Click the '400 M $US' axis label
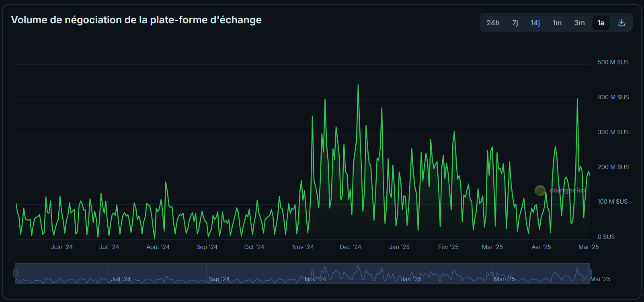 coord(613,97)
